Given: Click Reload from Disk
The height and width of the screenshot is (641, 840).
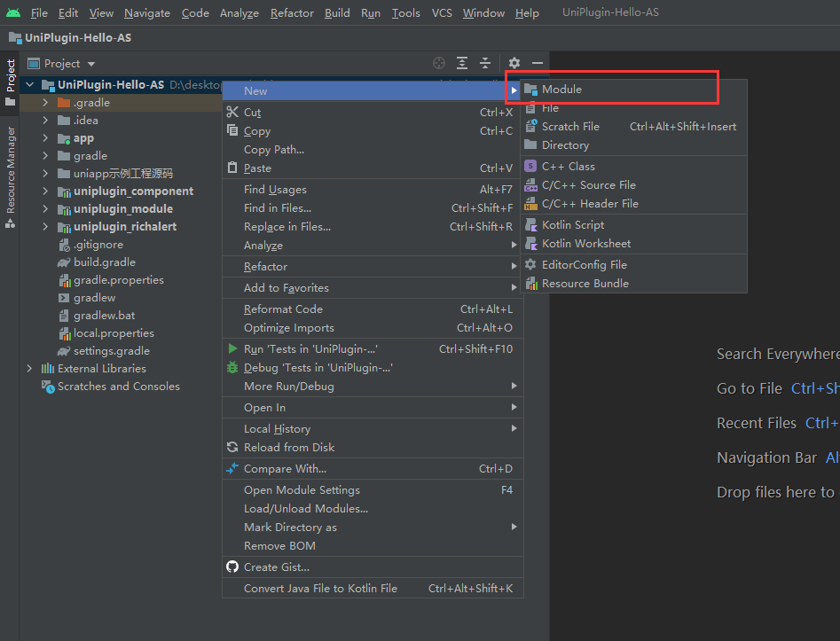Looking at the screenshot, I should click(x=288, y=448).
